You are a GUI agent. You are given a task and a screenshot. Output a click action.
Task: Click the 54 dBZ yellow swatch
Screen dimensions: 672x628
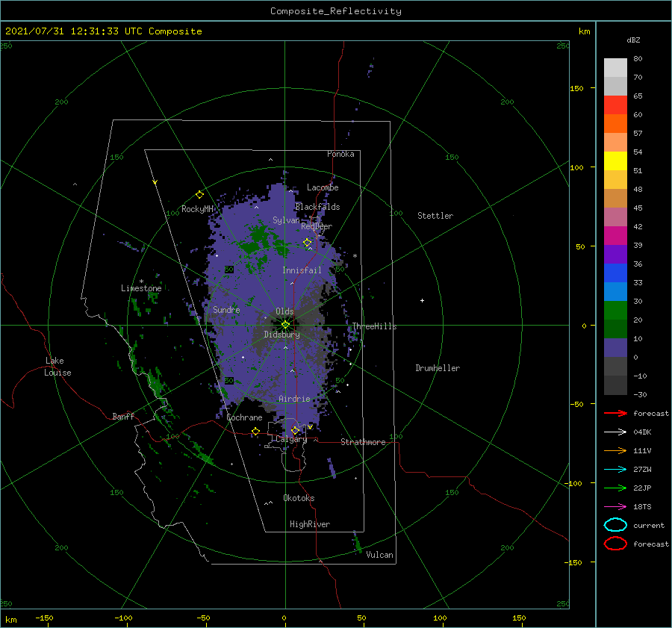[x=615, y=161]
